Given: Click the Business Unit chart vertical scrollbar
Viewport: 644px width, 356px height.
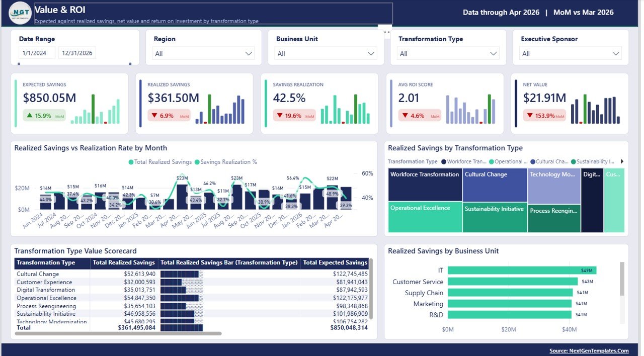Looking at the screenshot, I should pos(622,279).
